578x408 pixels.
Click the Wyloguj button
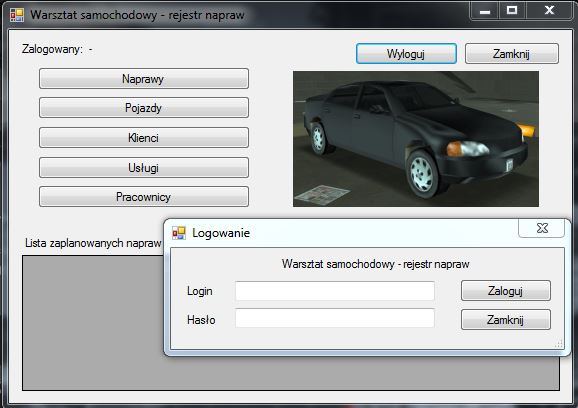(406, 54)
